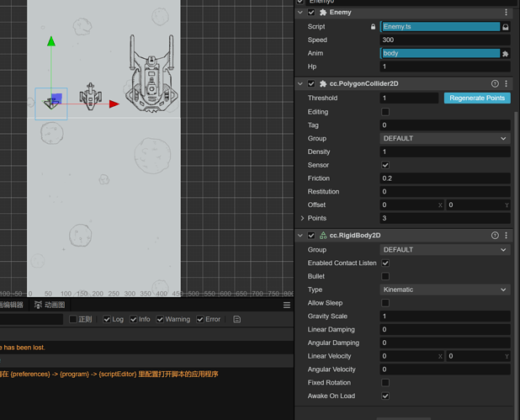Open the RigidBody2D Group dropdown
Image resolution: width=520 pixels, height=420 pixels.
(445, 250)
